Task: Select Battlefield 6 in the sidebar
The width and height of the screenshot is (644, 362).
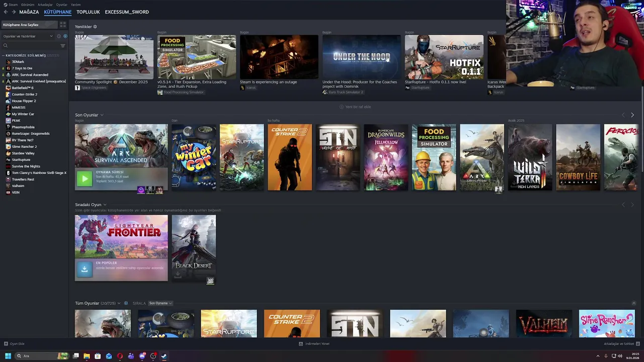Action: [x=23, y=88]
